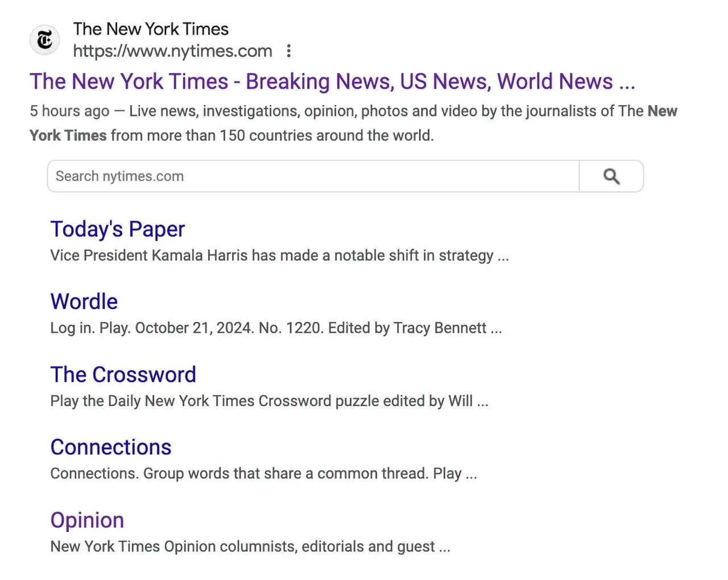The width and height of the screenshot is (728, 580).
Task: Click the https://www.nytimes.com URL text
Action: 173,51
